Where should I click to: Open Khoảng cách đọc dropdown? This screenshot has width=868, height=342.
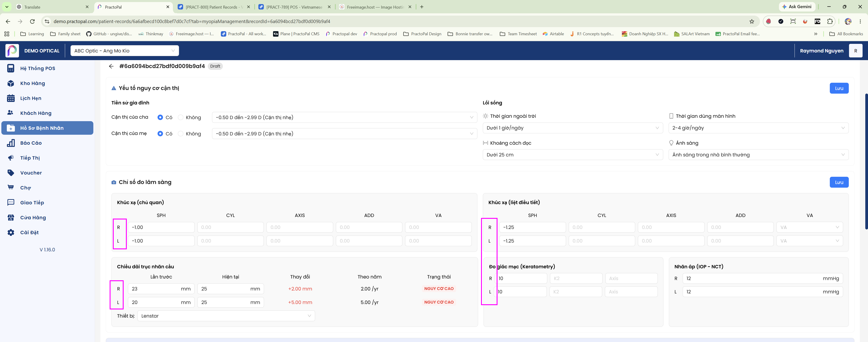point(573,155)
